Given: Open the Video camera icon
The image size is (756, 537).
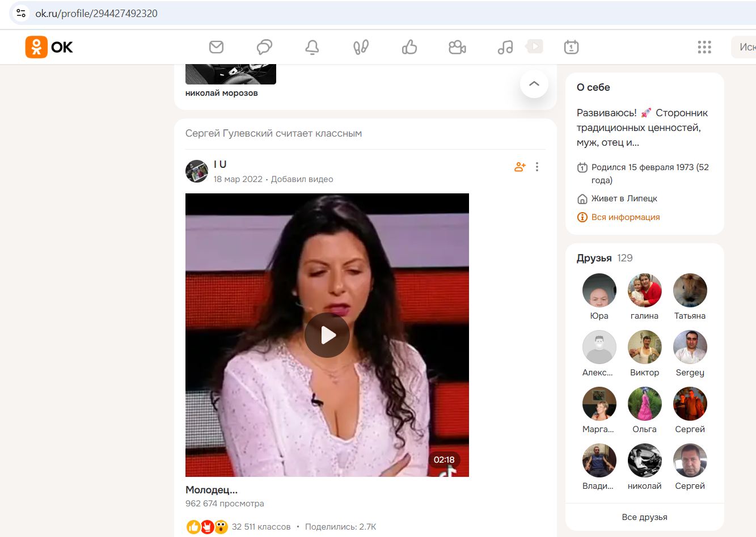Looking at the screenshot, I should 457,47.
